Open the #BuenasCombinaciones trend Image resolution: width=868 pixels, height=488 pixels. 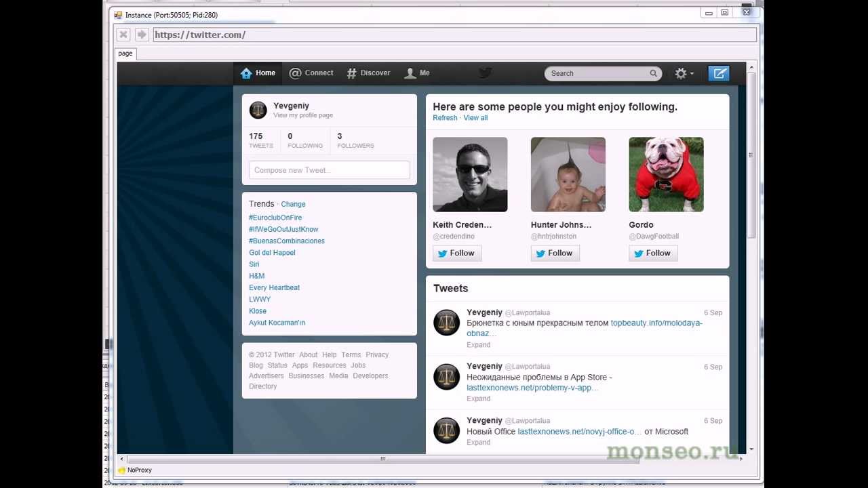coord(287,241)
